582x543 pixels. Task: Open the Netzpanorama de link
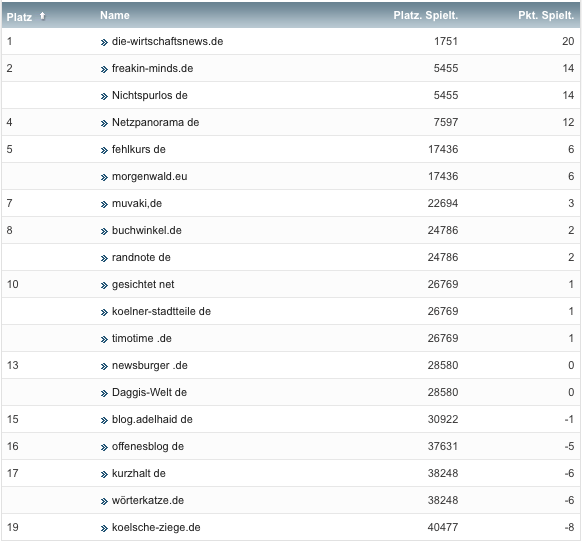[x=156, y=122]
